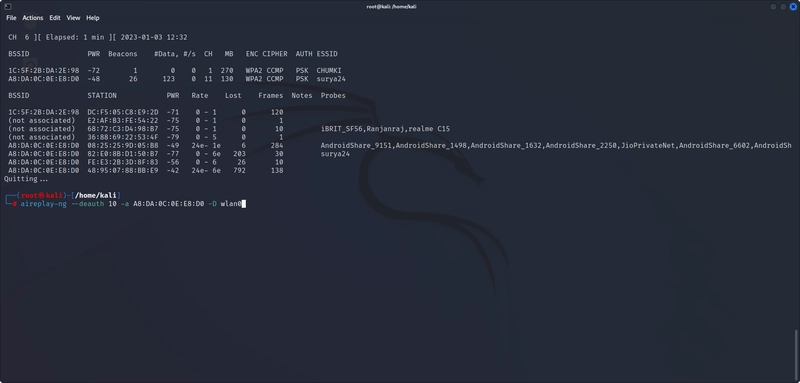Click the MAC address in the aireplay-ng command
This screenshot has width=800, height=383.
pos(169,204)
